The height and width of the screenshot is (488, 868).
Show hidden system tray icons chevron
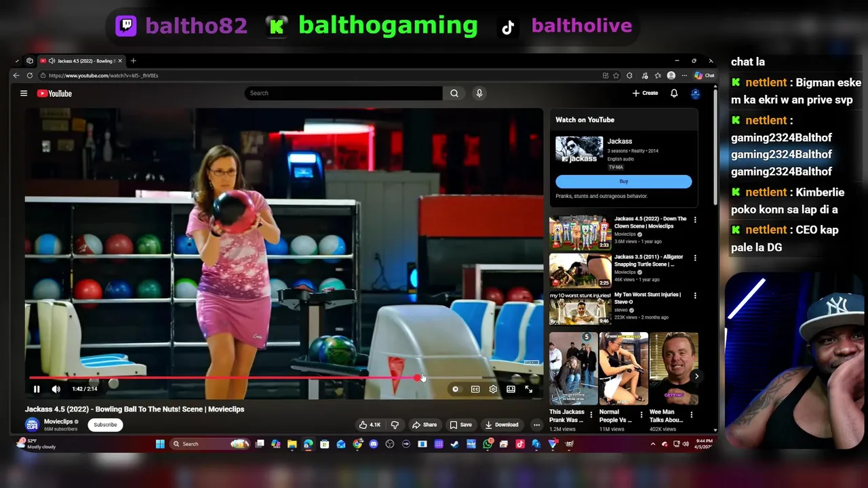[x=653, y=444]
